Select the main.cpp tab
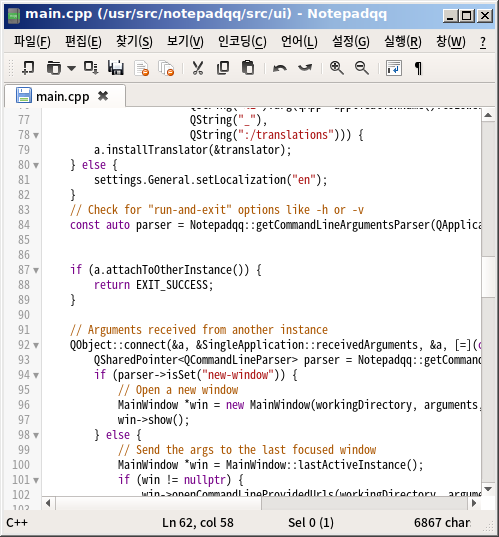This screenshot has width=499, height=537. click(x=64, y=96)
